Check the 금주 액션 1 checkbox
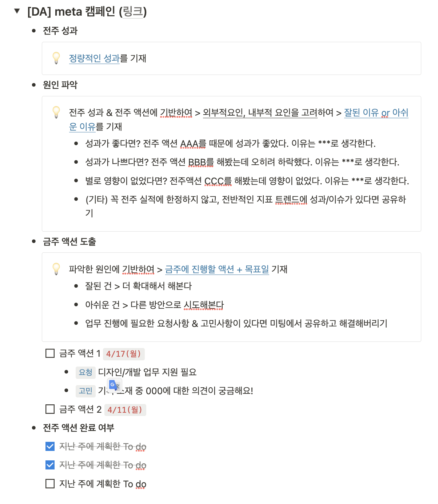Screen dimensions: 438x504 click(50, 353)
